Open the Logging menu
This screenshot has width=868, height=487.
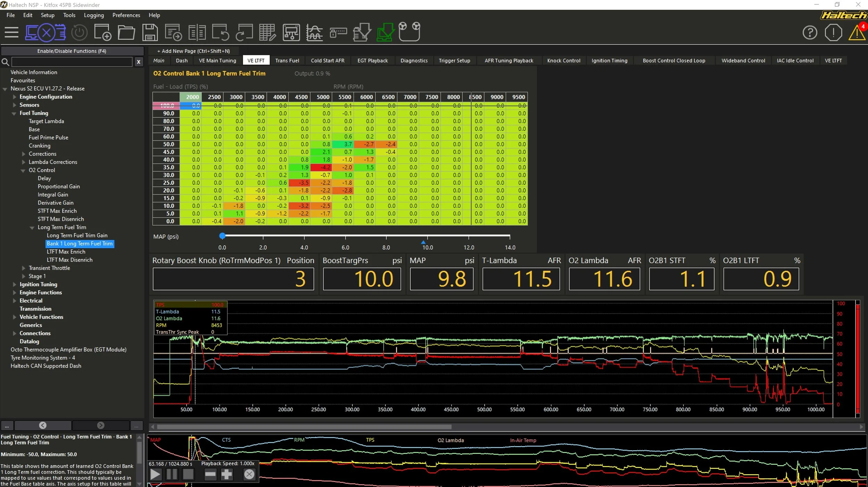point(94,15)
